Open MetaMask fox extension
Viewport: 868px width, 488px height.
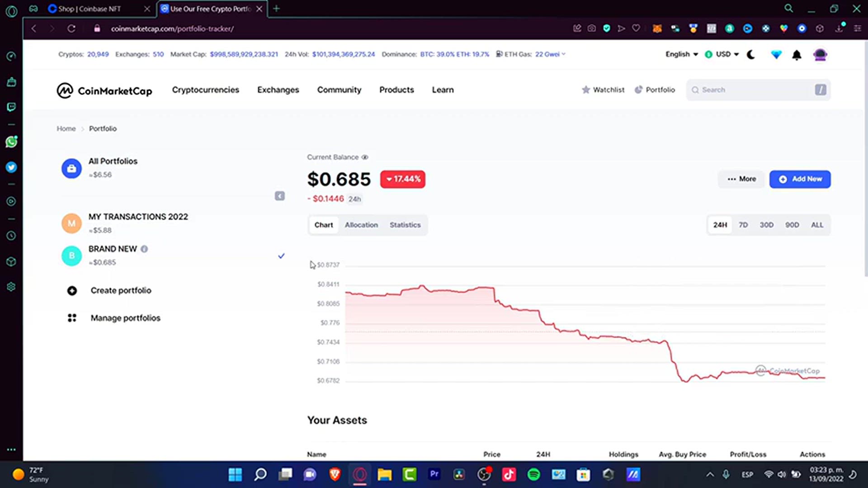pos(657,28)
